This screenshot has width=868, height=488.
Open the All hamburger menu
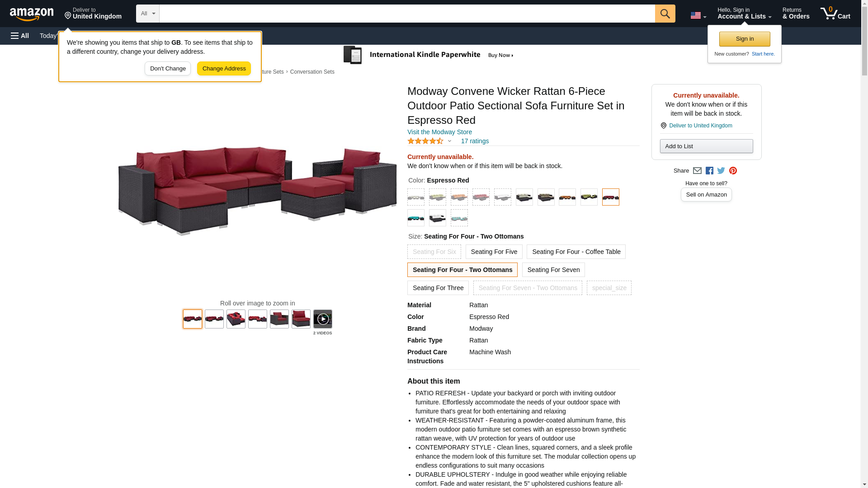20,36
